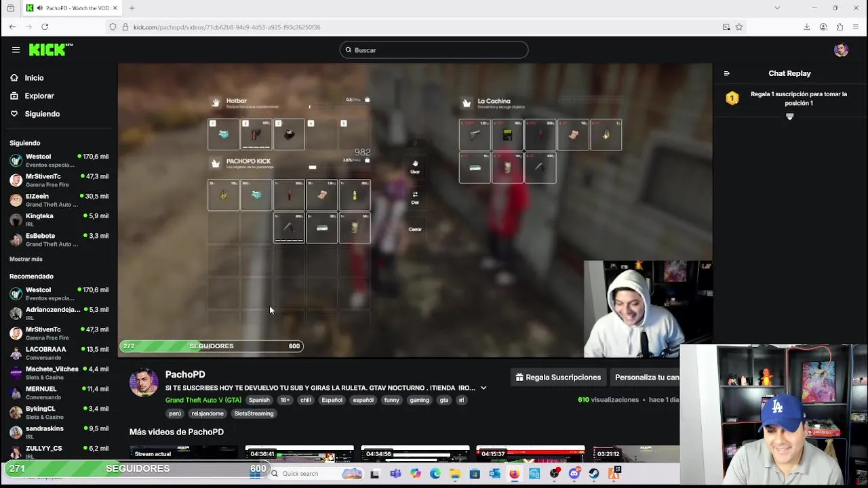Open Microsoft Store taskbar icon
This screenshot has height=488, width=868.
tap(475, 474)
